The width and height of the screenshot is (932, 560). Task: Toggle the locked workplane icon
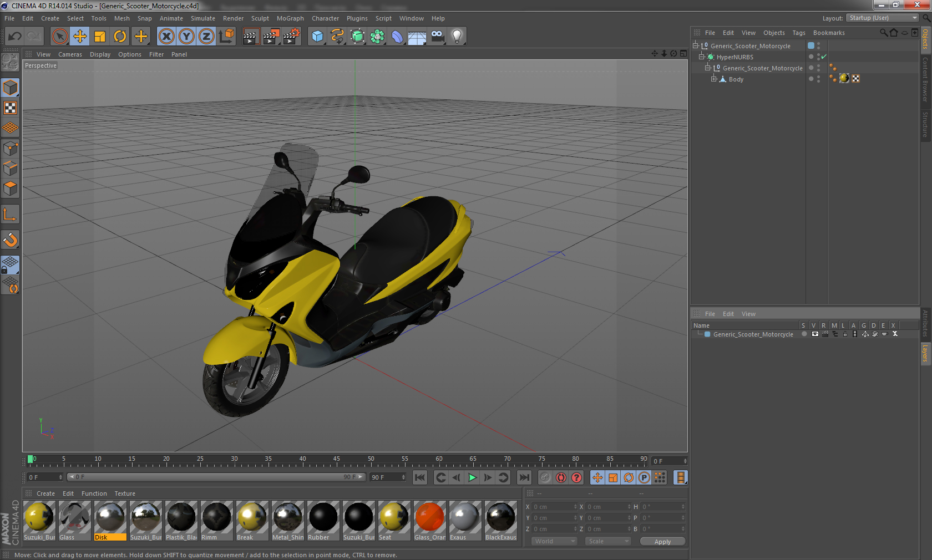(11, 265)
